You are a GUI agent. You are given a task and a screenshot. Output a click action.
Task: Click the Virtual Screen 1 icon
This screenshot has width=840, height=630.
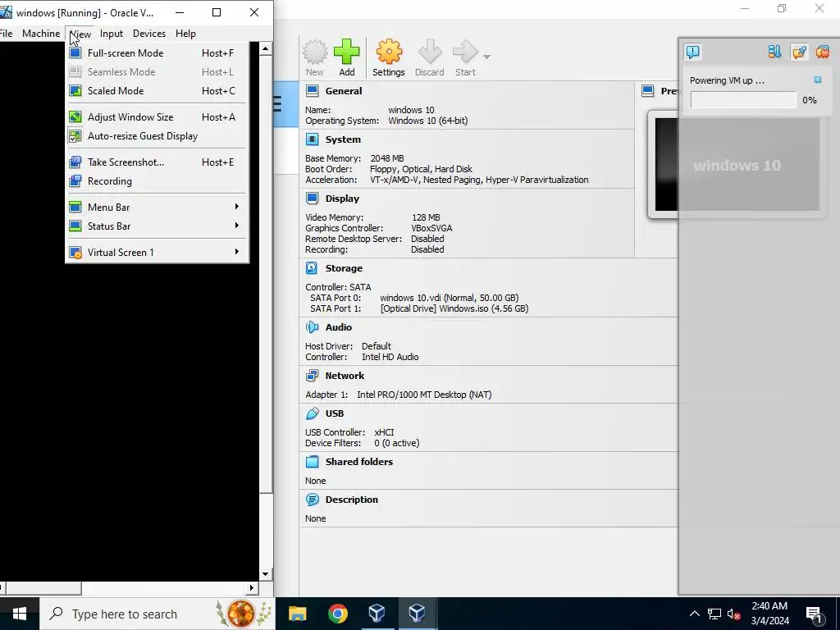[x=75, y=253]
